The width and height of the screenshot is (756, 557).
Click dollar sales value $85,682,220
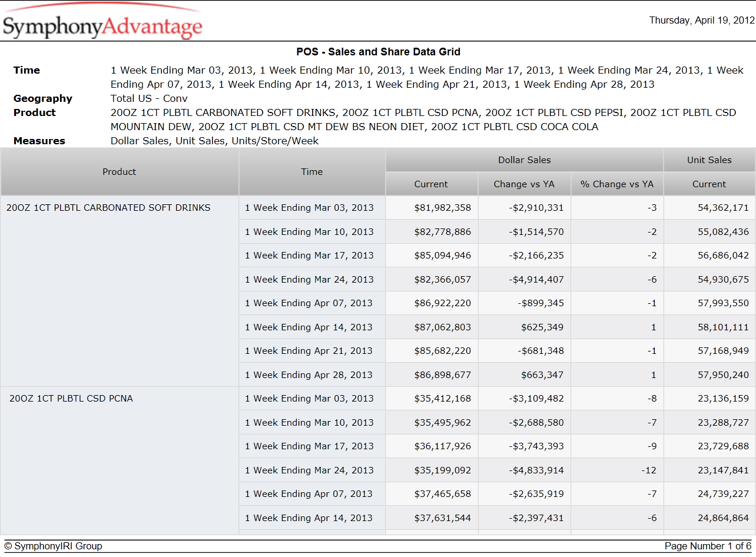(443, 351)
